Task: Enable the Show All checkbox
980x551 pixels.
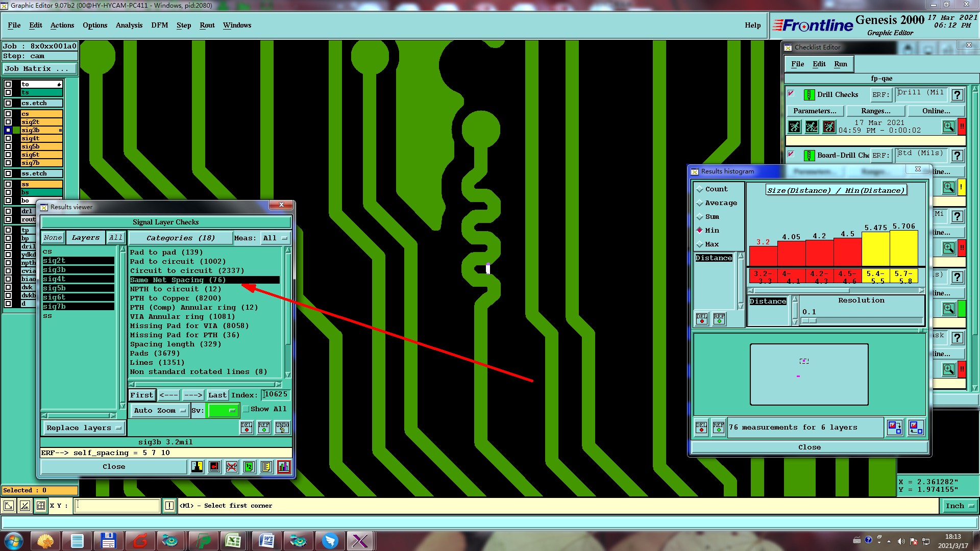Action: point(246,409)
